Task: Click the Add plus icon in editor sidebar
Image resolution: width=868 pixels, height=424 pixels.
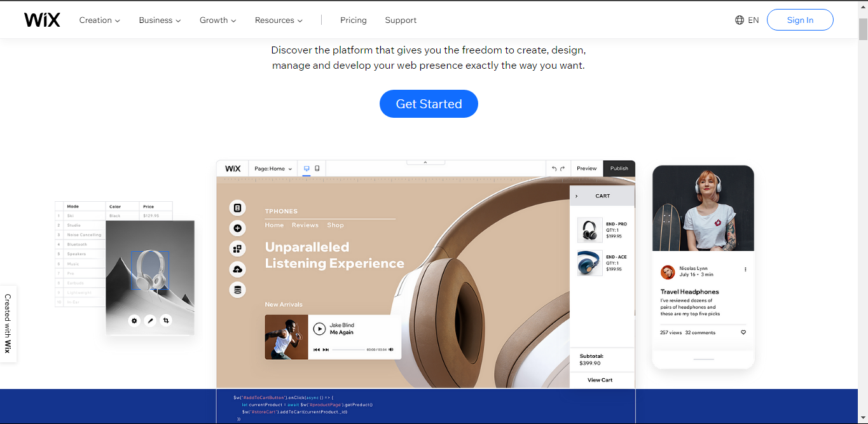Action: [237, 228]
